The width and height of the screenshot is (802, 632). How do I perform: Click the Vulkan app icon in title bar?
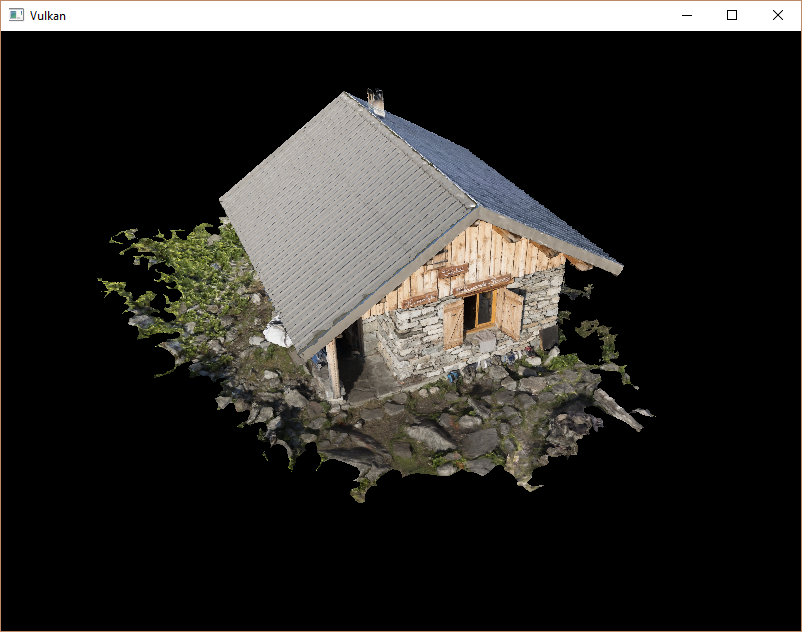16,15
